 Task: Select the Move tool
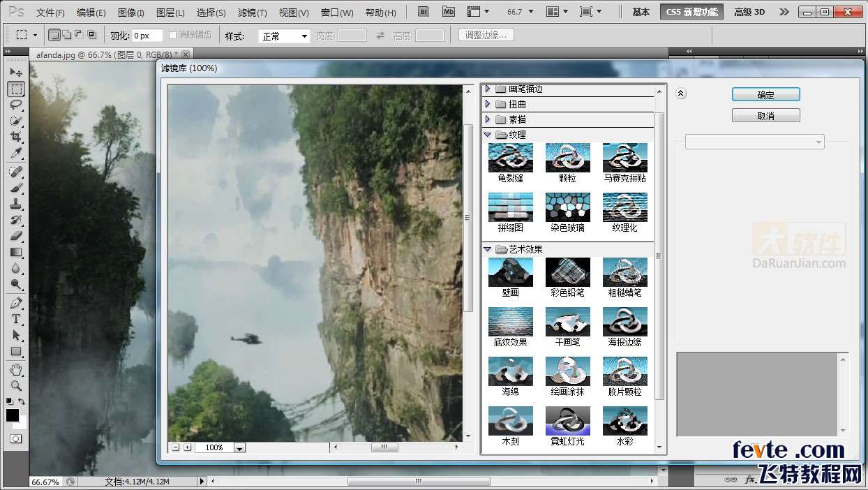16,73
